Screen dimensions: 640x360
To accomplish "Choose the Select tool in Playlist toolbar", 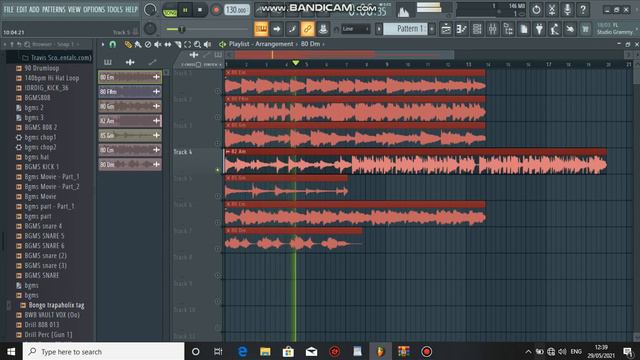I will tap(187, 44).
